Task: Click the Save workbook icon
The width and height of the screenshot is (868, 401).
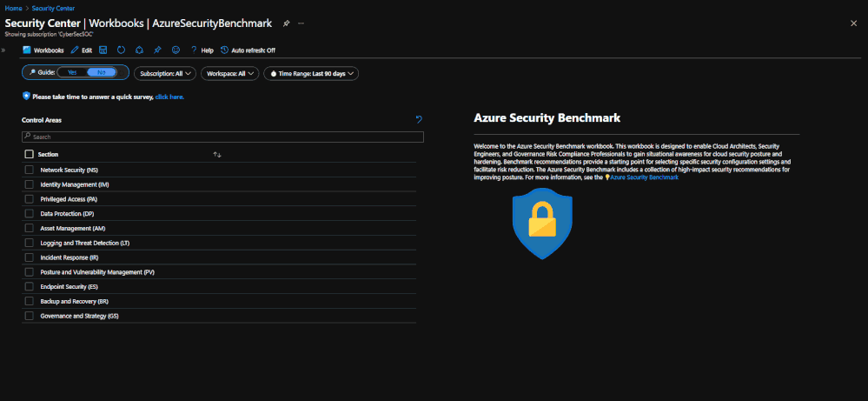Action: [x=103, y=50]
